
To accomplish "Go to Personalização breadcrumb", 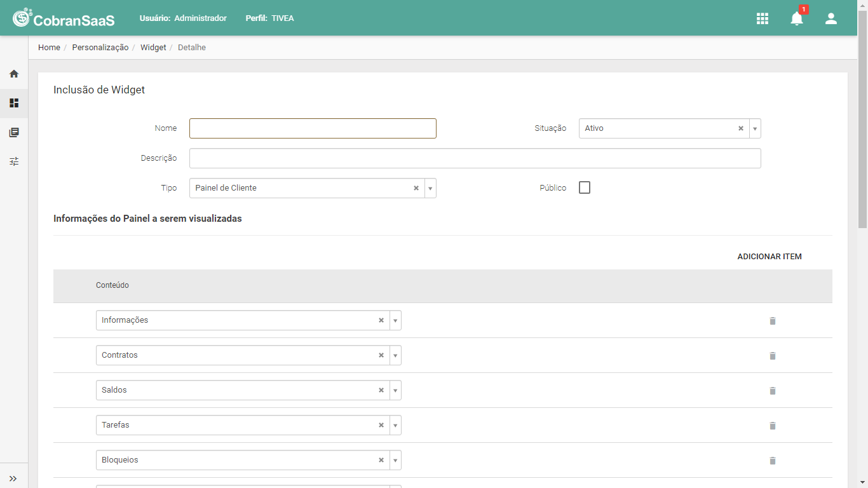I will click(100, 48).
